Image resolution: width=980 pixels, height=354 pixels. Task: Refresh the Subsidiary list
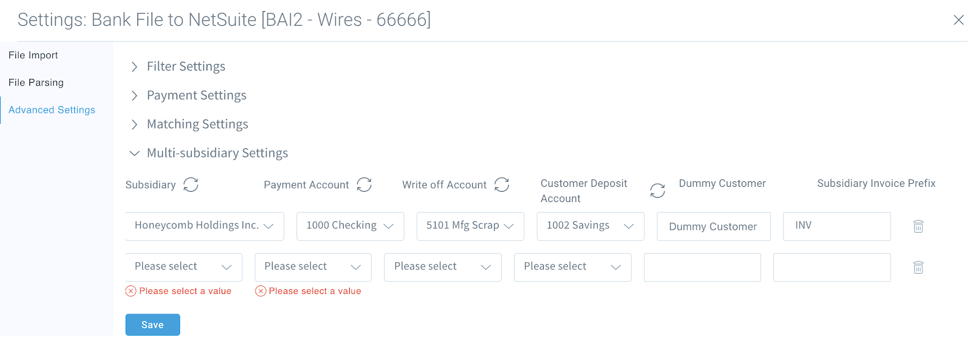[x=191, y=184]
